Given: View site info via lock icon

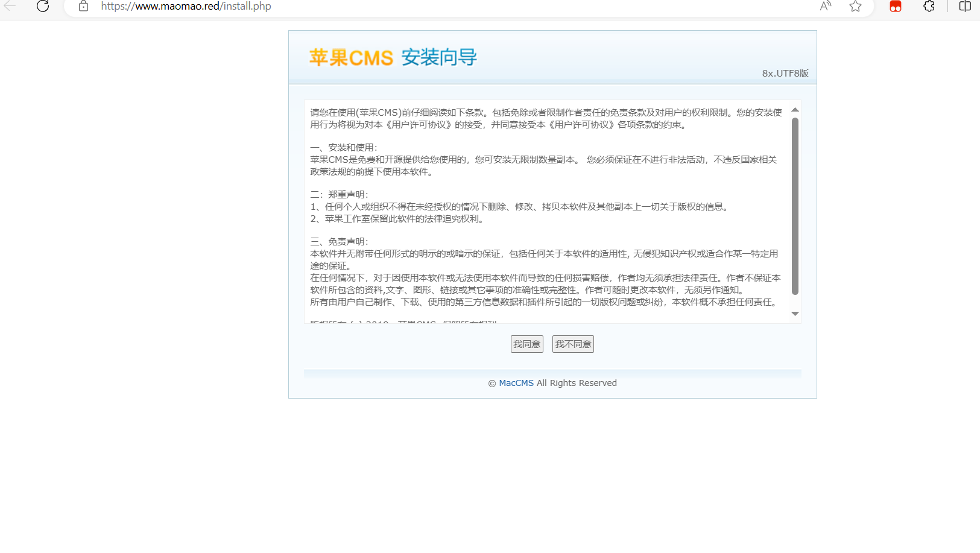Looking at the screenshot, I should [x=83, y=6].
